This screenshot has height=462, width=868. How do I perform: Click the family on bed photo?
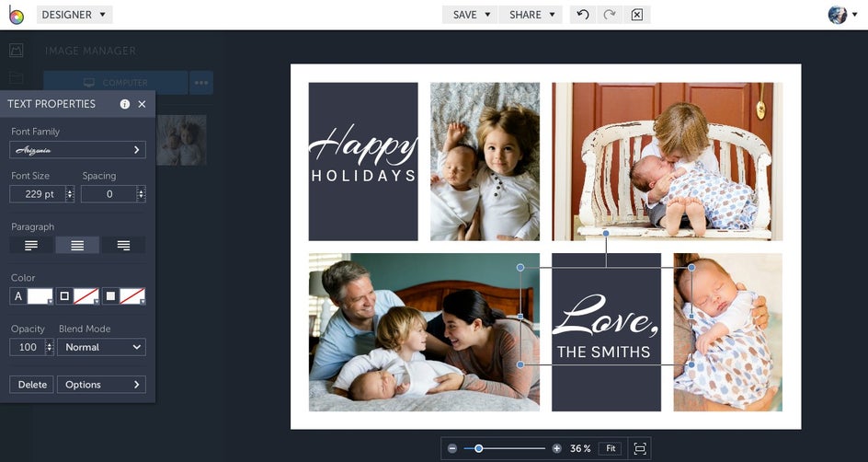424,332
